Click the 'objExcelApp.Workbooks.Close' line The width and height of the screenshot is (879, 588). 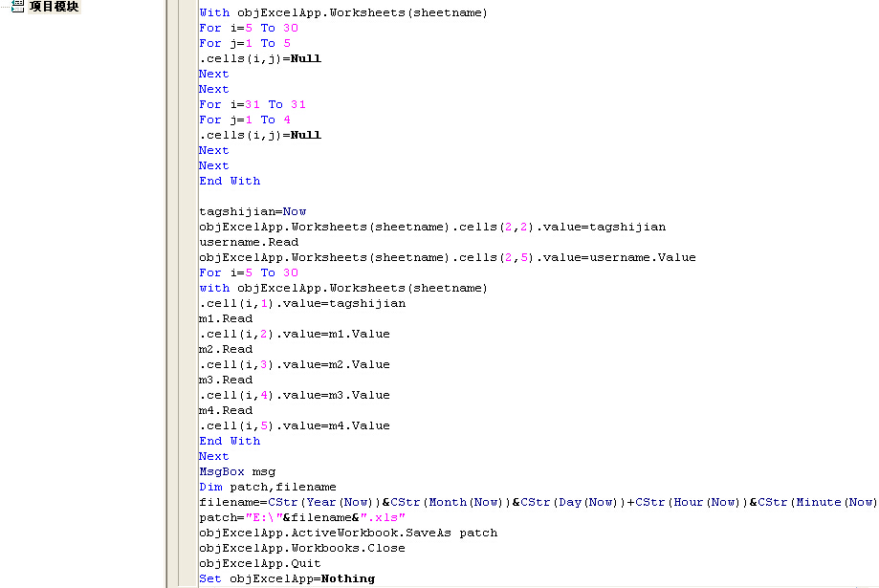(x=302, y=548)
